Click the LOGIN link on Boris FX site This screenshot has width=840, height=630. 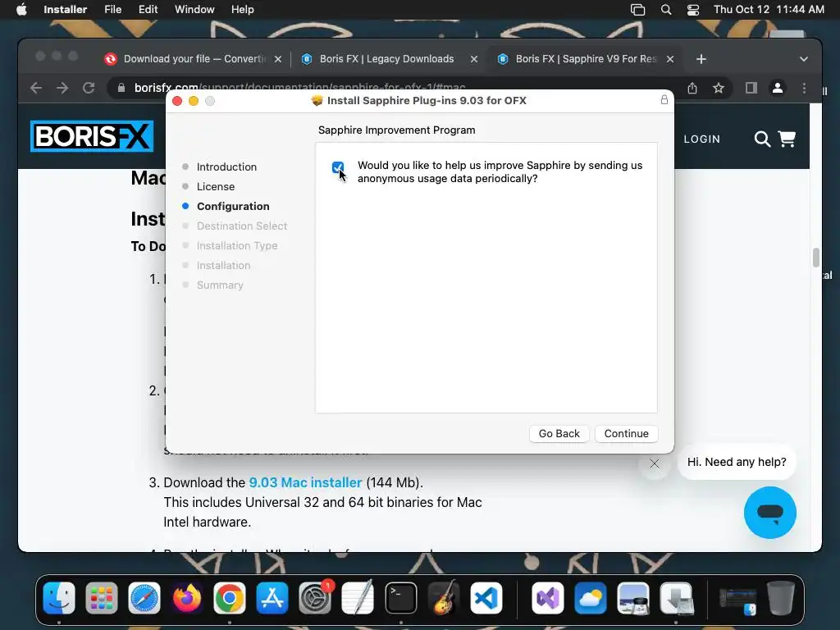coord(702,139)
